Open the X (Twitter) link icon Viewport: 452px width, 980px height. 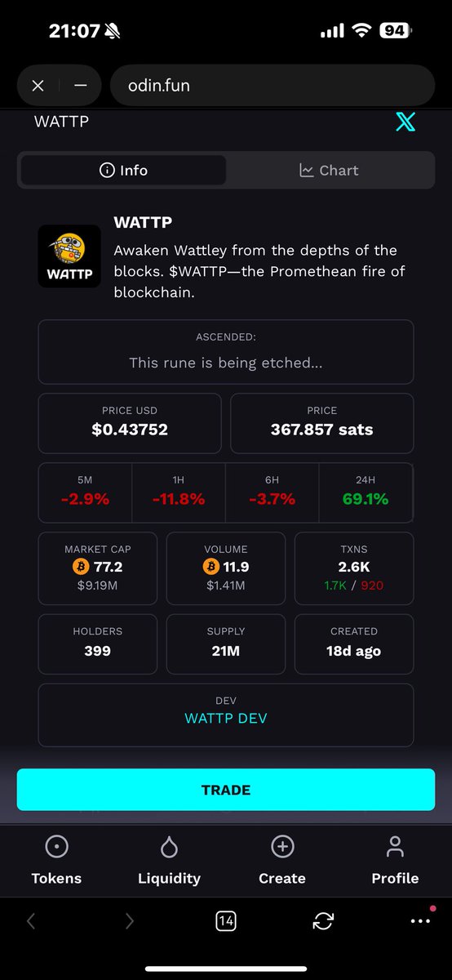click(405, 122)
